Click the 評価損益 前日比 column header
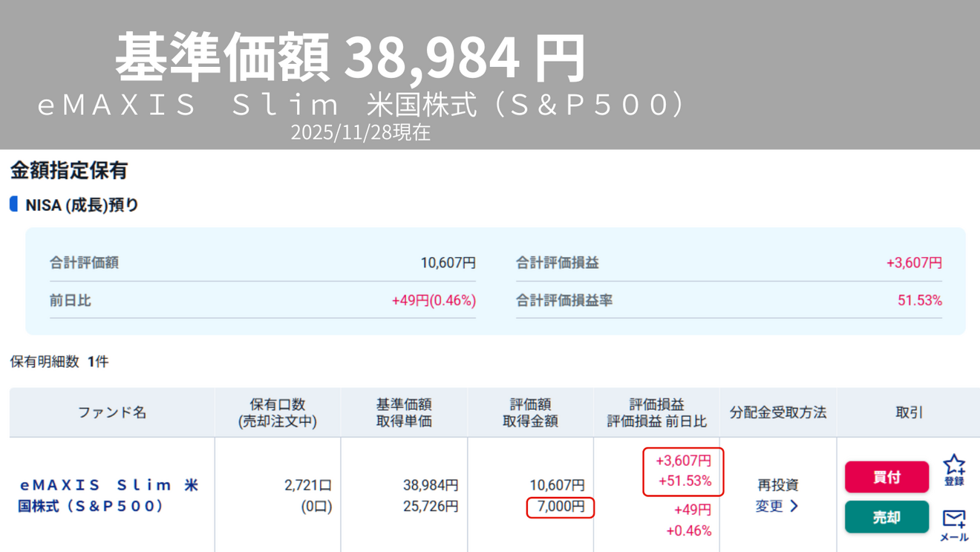Image resolution: width=980 pixels, height=552 pixels. click(656, 412)
